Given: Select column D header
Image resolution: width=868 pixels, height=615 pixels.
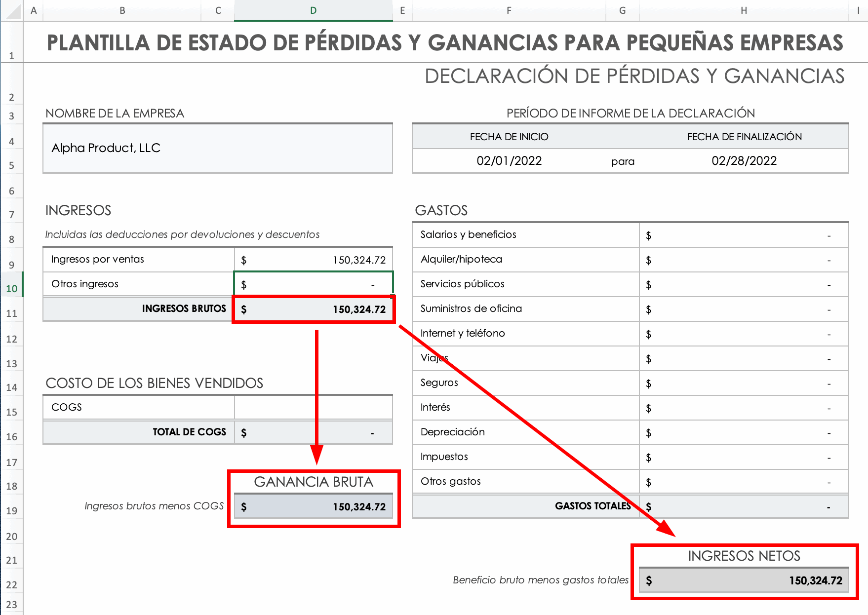Looking at the screenshot, I should tap(313, 10).
